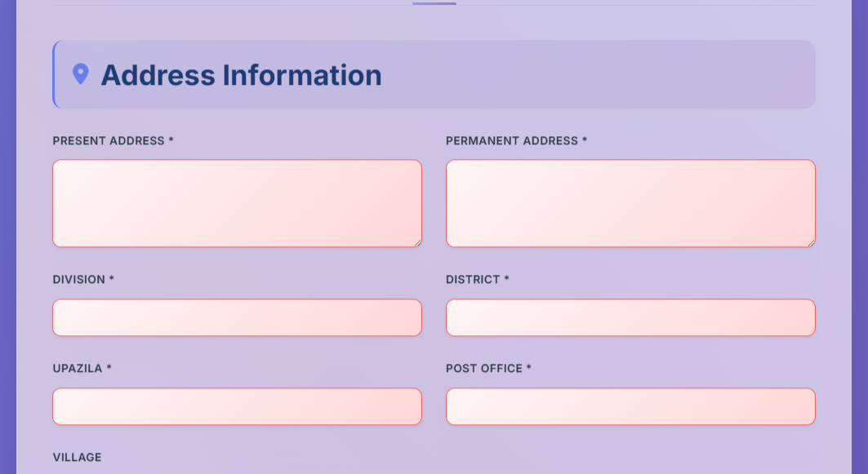Click the Upazila field label
This screenshot has width=868, height=474.
[x=82, y=369]
